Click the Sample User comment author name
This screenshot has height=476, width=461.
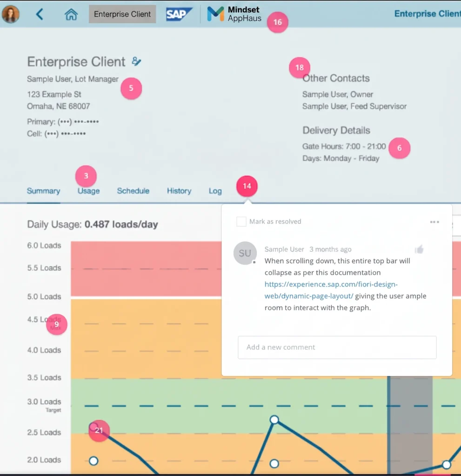tap(284, 249)
